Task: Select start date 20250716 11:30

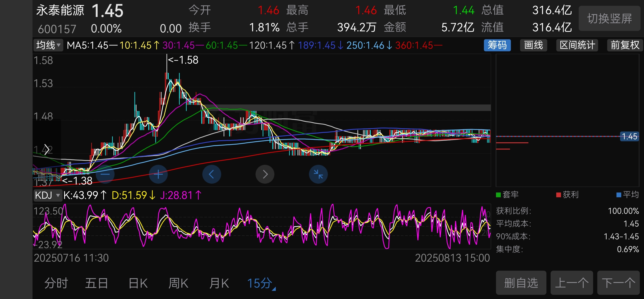Action: coord(71,258)
